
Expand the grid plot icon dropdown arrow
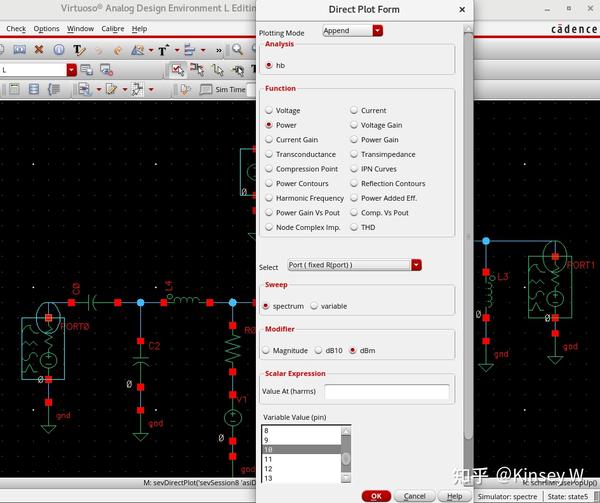[151, 90]
